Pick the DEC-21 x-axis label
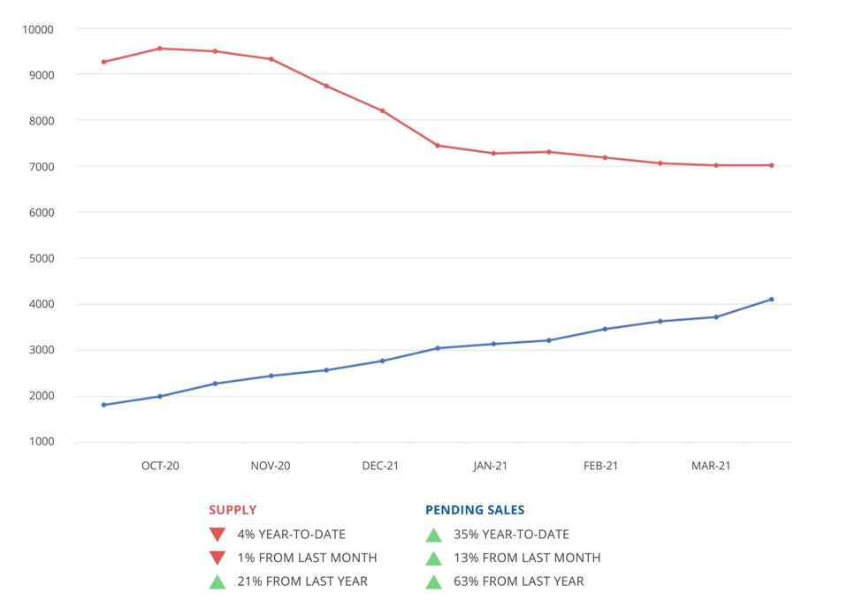The image size is (847, 616). tap(380, 466)
